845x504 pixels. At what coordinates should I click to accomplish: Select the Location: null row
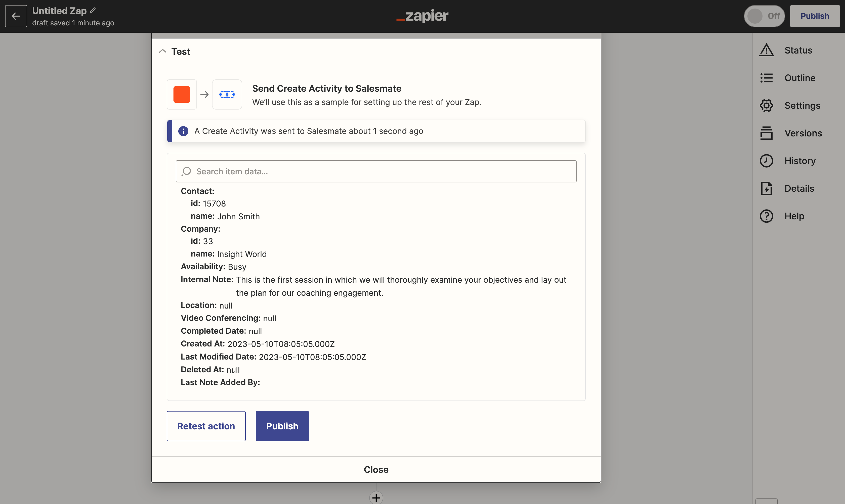[x=206, y=305]
